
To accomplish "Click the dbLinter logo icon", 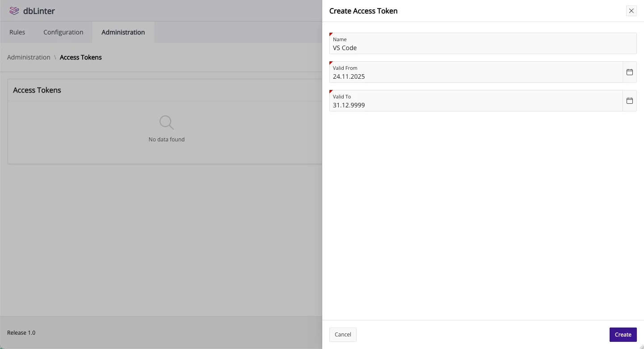I will pos(14,11).
